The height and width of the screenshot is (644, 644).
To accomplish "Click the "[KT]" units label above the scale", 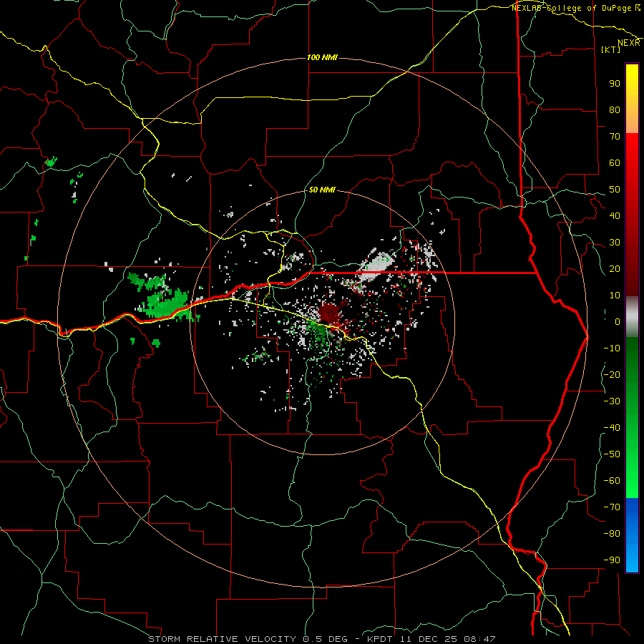I will [x=610, y=49].
